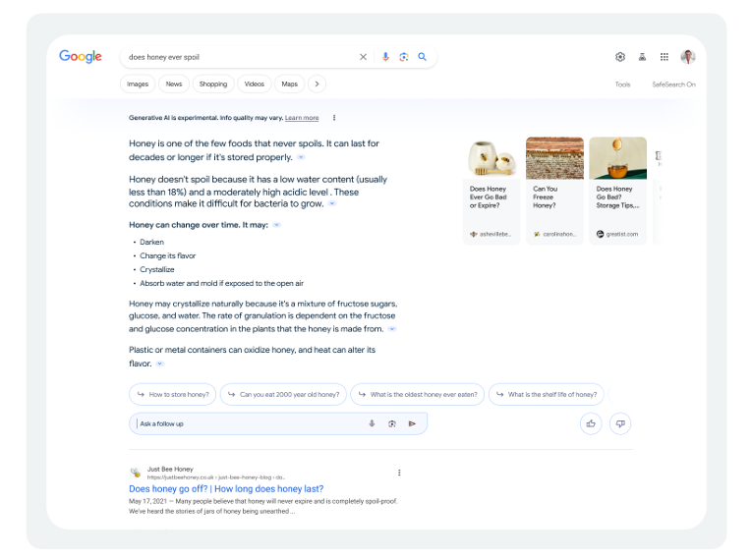Click 'Absorb water and mold' bullet text
Screen dimensions: 752x560
click(x=221, y=283)
